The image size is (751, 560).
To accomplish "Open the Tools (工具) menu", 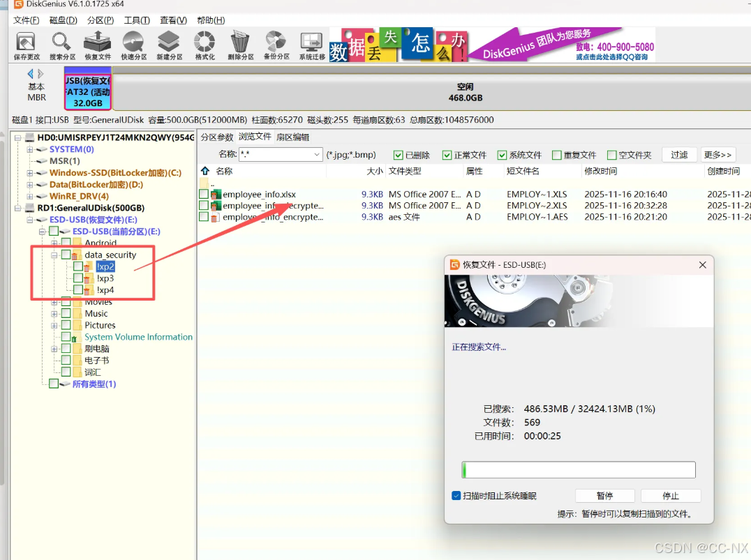I will 137,20.
